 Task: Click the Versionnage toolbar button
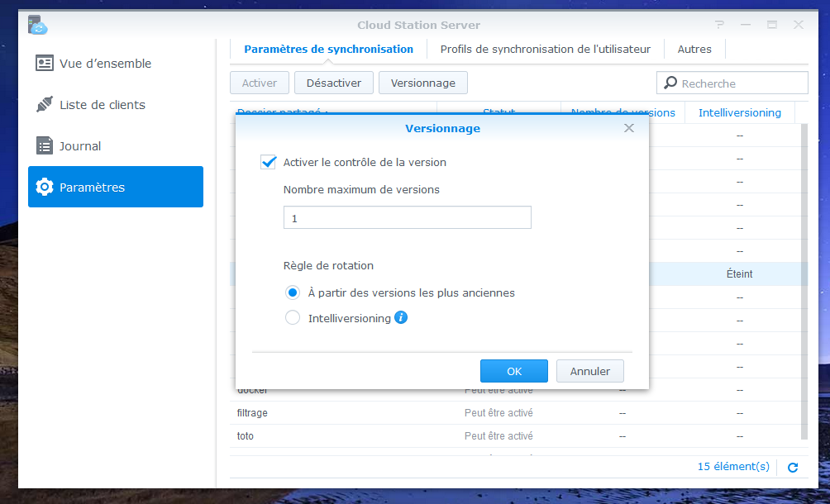pyautogui.click(x=423, y=83)
